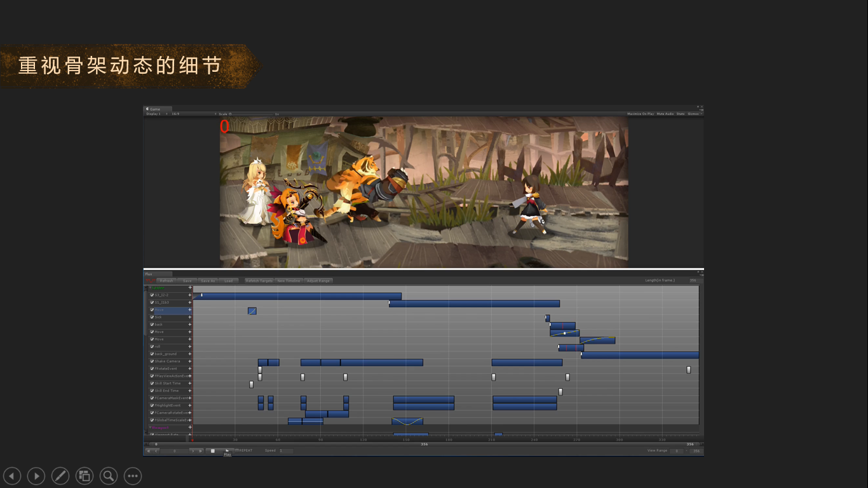Enable the REPEAT checkbox
The width and height of the screenshot is (868, 488).
(x=236, y=451)
